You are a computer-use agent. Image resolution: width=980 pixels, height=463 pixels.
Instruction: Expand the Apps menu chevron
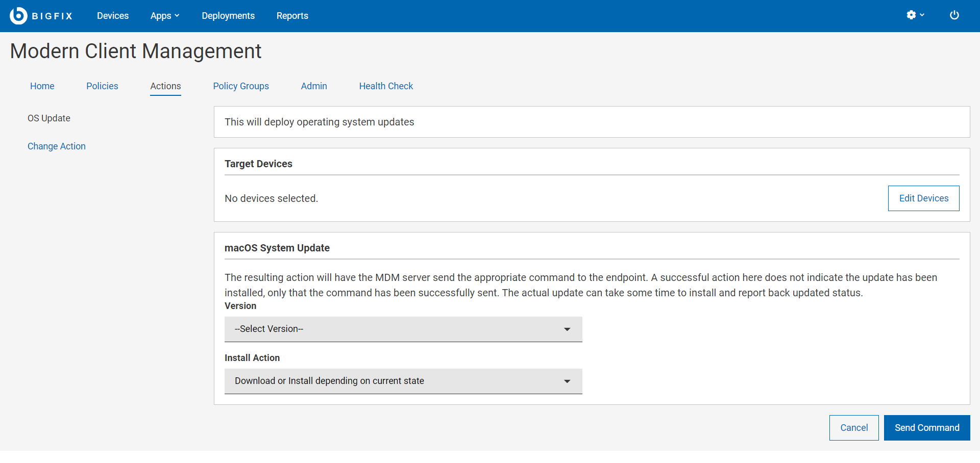pos(177,16)
